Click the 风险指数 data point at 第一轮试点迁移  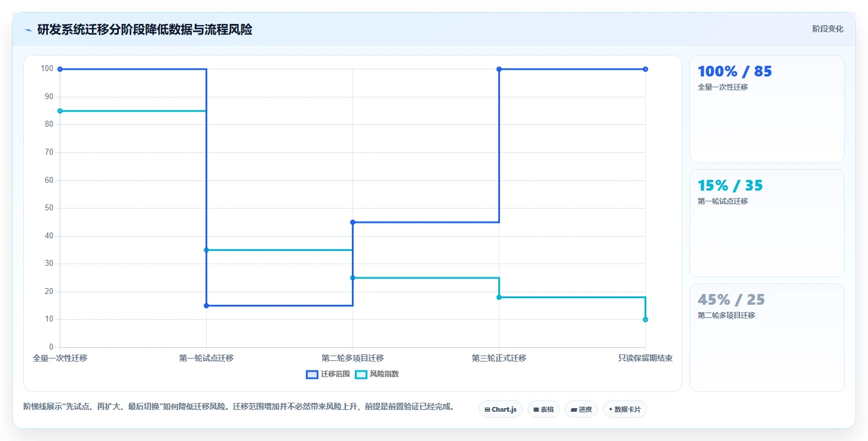[x=206, y=250]
